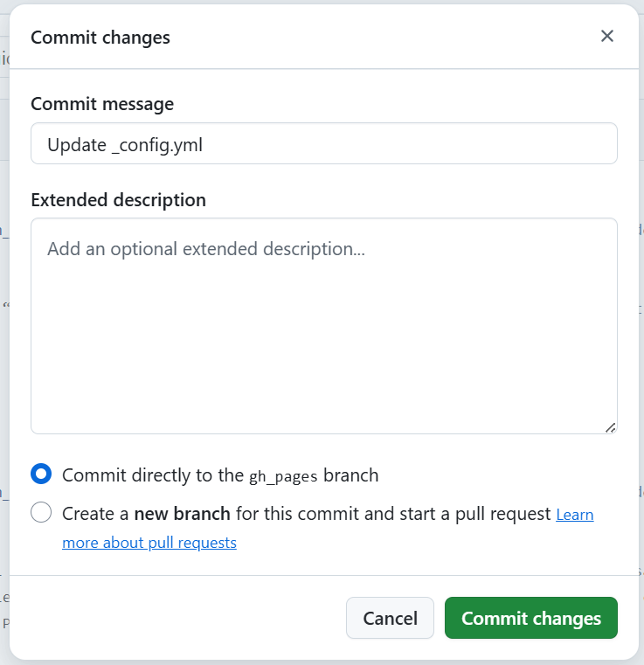Image resolution: width=644 pixels, height=665 pixels.
Task: Click the bold "new branch" text
Action: (182, 513)
